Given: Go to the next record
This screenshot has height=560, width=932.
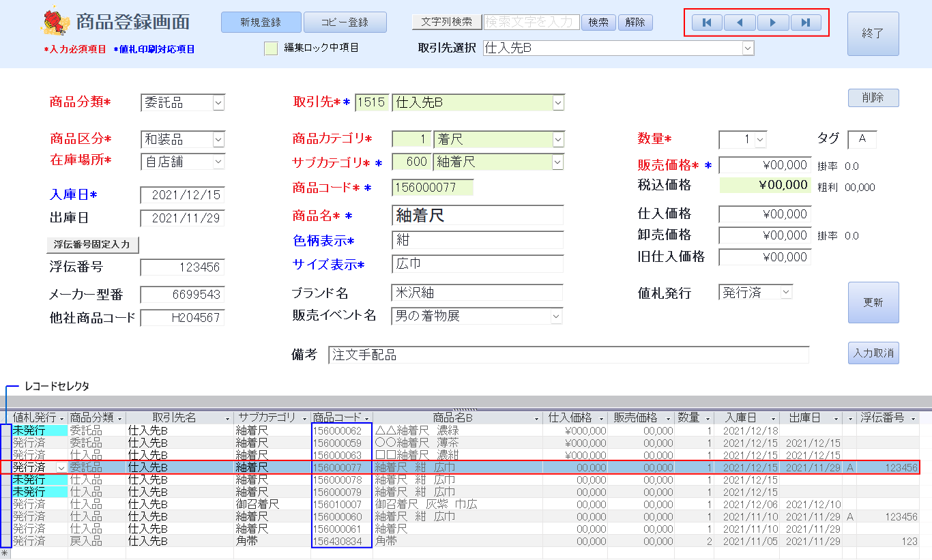Looking at the screenshot, I should point(773,23).
